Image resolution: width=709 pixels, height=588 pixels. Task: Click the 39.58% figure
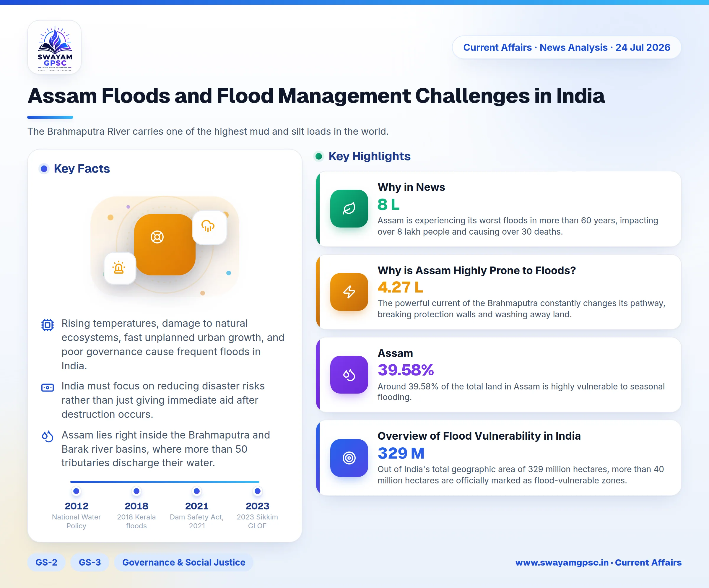click(406, 370)
